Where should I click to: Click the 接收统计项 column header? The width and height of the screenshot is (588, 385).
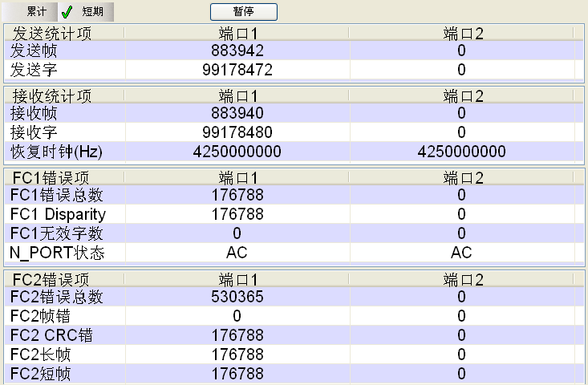click(52, 96)
